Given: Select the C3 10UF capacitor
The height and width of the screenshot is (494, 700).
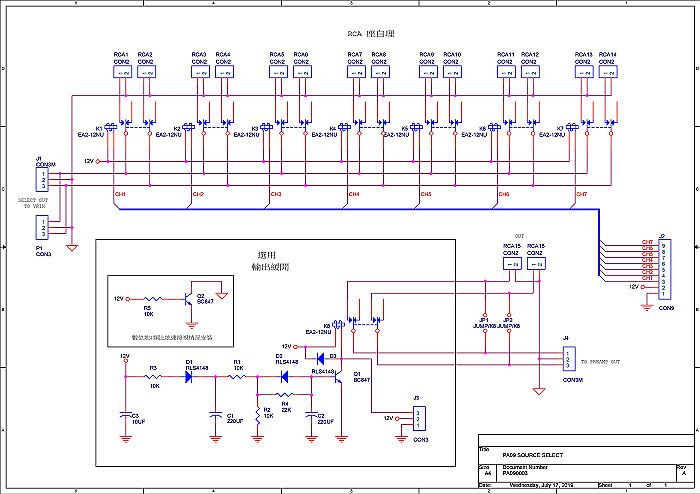Looking at the screenshot, I should pos(124,412).
